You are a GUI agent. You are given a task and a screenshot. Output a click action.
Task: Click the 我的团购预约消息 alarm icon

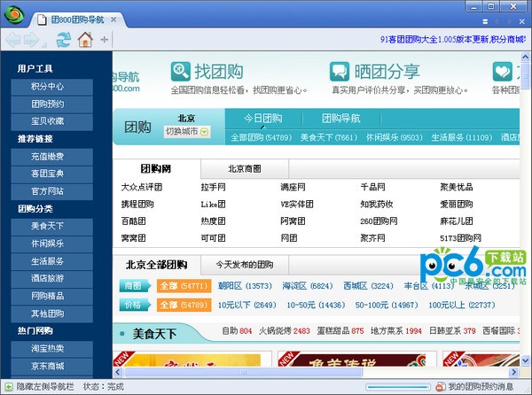(441, 386)
